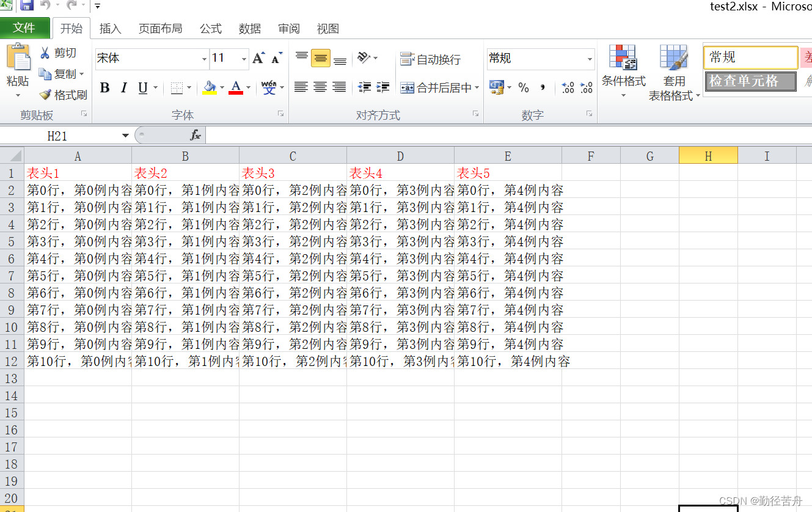812x512 pixels.
Task: Open the File (文件) tab
Action: [24, 28]
